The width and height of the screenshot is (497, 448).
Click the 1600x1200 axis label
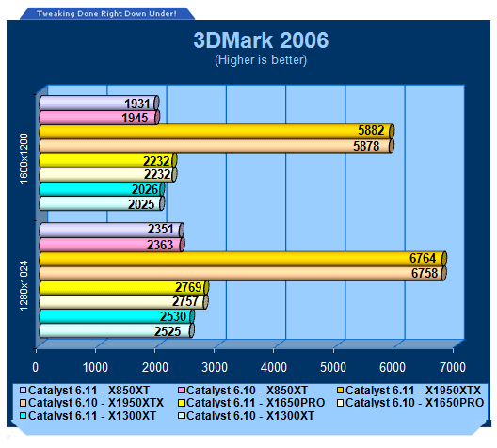tap(24, 158)
